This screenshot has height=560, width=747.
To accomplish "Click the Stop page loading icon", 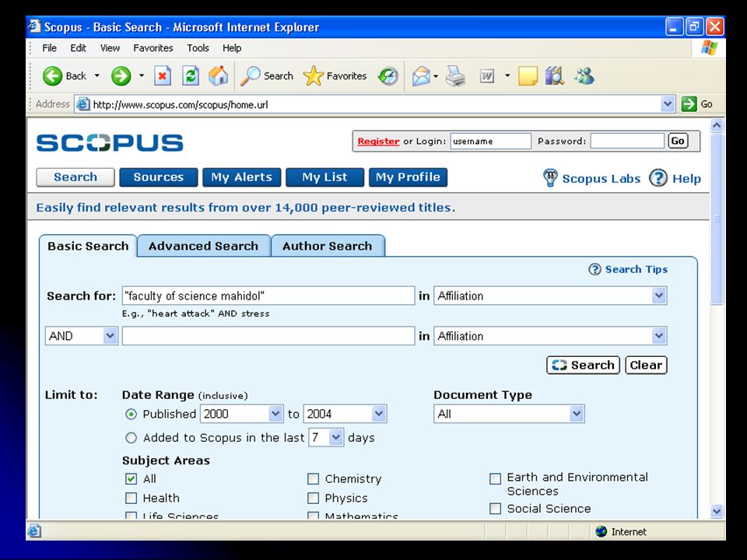I will click(x=163, y=75).
